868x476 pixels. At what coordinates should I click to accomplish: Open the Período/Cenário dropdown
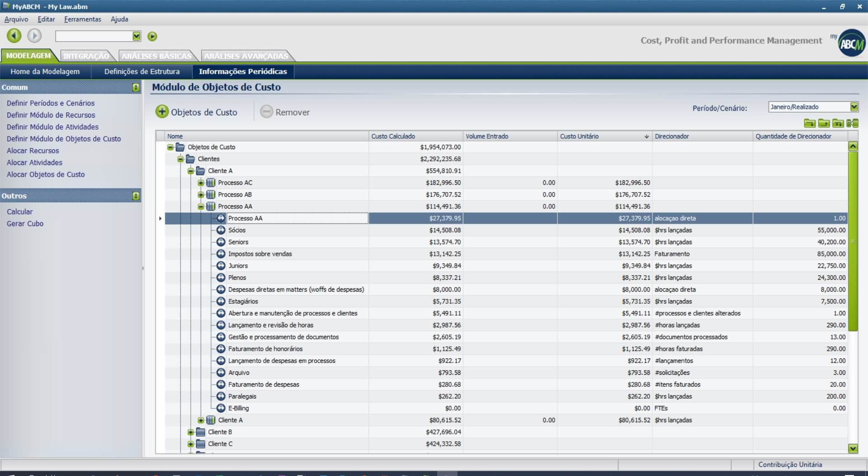pyautogui.click(x=854, y=107)
